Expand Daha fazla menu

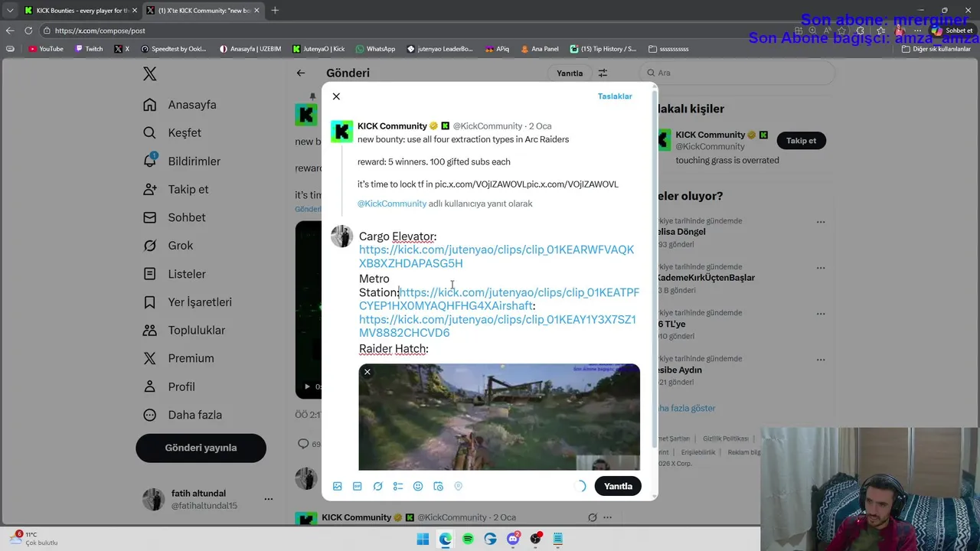tap(183, 415)
